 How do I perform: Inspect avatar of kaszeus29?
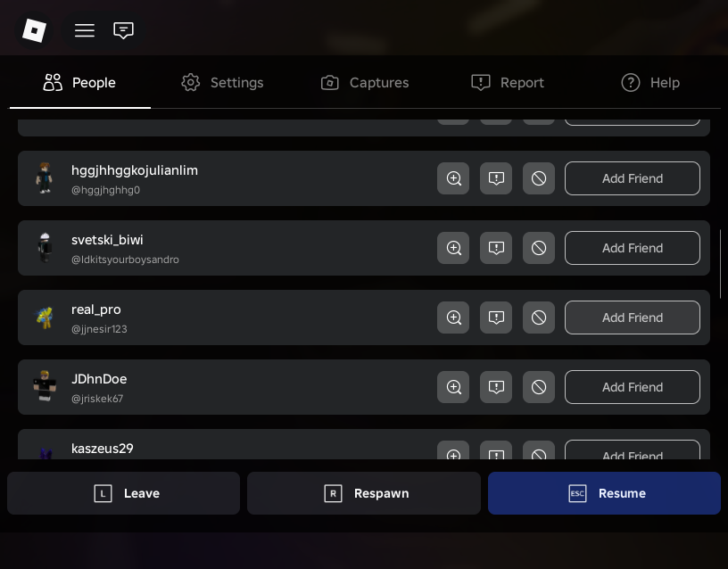click(x=453, y=450)
